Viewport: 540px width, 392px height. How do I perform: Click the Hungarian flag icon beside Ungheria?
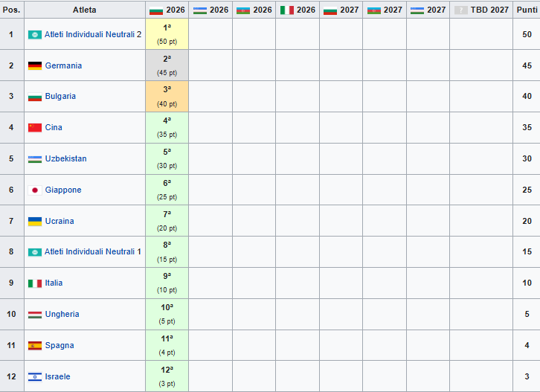coord(35,315)
